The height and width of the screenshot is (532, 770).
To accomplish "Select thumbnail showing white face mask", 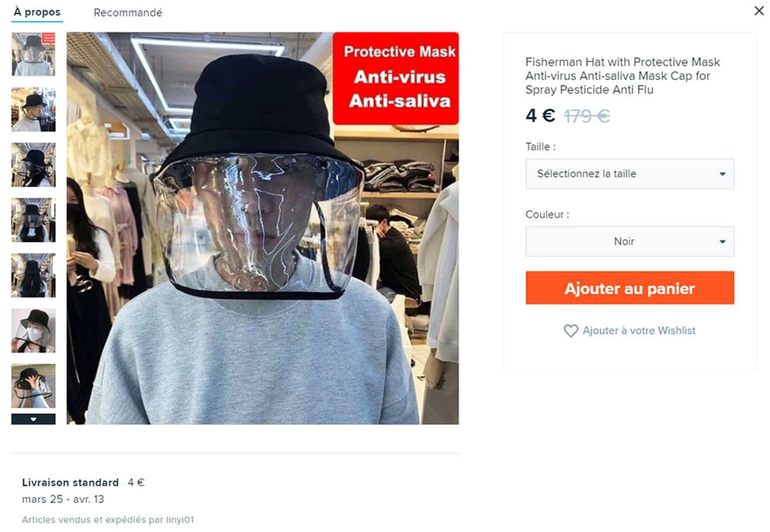I will pos(33,330).
